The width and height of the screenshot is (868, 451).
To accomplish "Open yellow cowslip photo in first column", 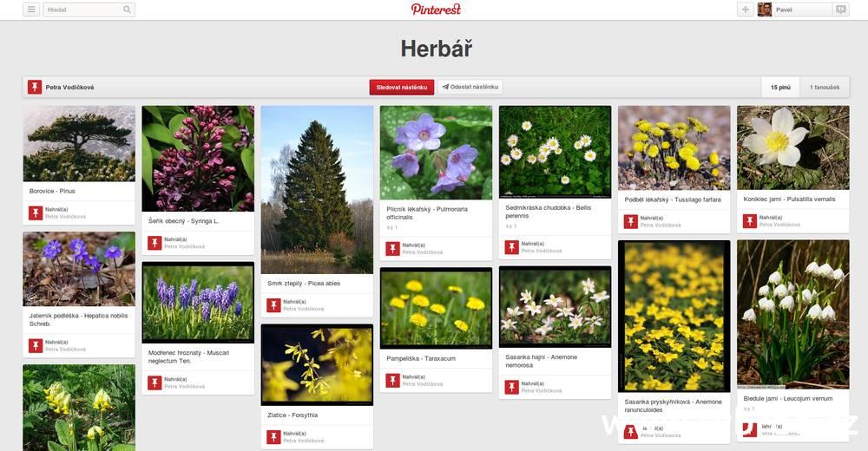I will pyautogui.click(x=79, y=408).
